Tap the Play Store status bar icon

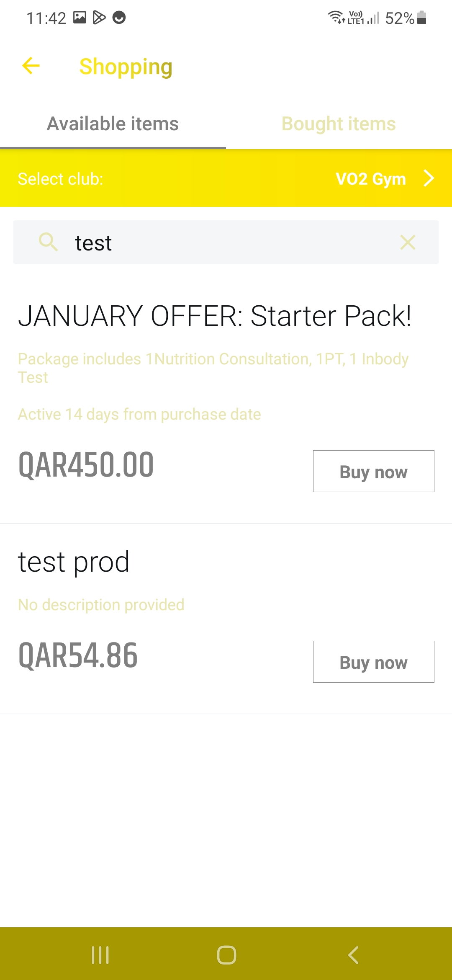(x=99, y=18)
